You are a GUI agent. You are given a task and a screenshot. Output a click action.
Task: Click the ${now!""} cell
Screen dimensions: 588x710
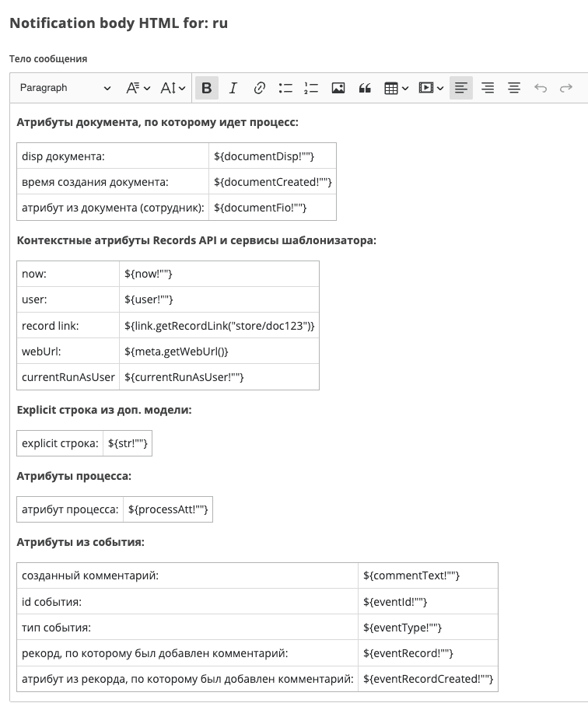tap(219, 274)
